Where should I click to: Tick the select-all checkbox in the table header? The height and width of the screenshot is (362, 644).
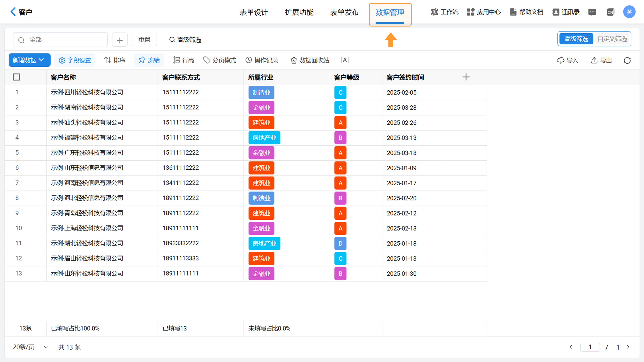click(16, 77)
